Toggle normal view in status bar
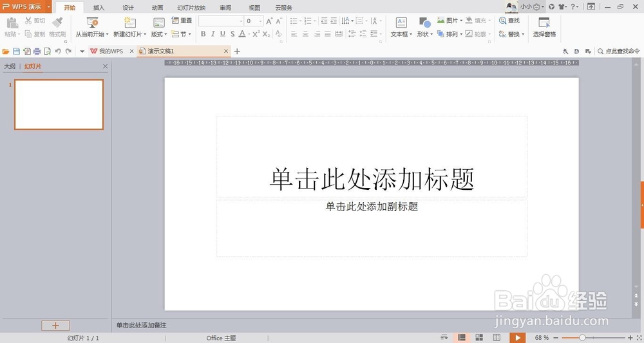The image size is (644, 343). [x=462, y=338]
